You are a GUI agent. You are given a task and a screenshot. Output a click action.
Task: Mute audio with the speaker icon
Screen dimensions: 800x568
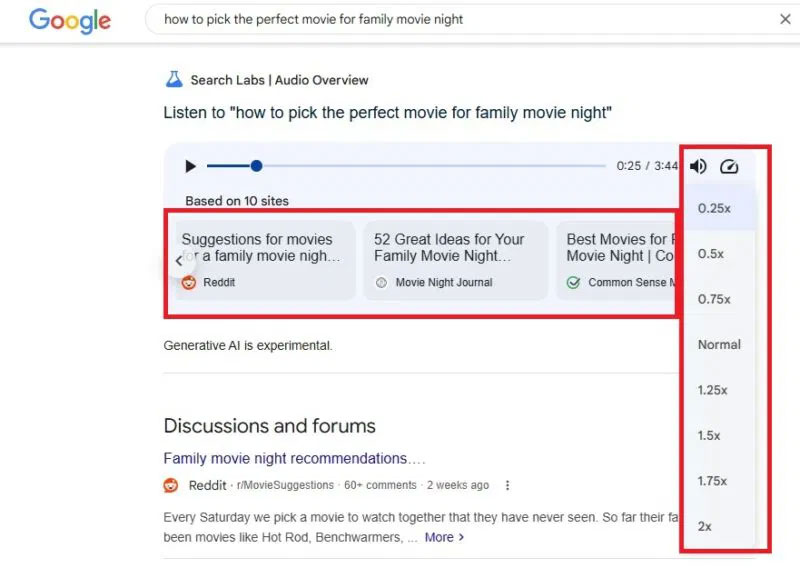click(698, 166)
